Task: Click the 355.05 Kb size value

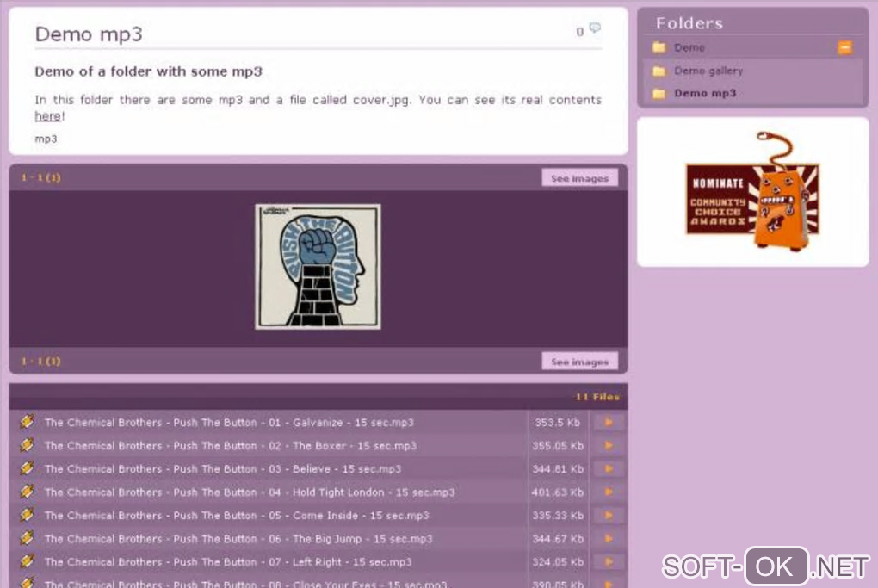Action: [558, 446]
